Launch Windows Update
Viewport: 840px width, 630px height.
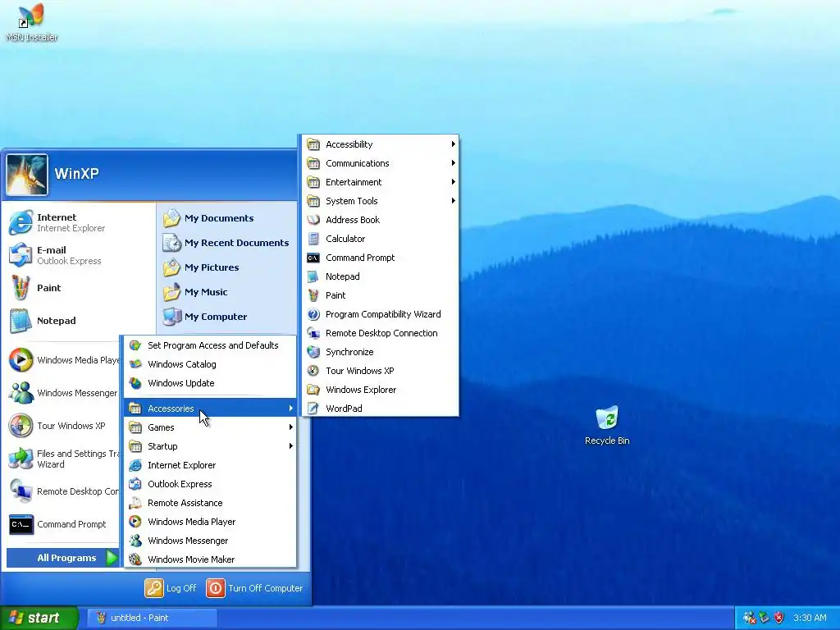coord(210,383)
